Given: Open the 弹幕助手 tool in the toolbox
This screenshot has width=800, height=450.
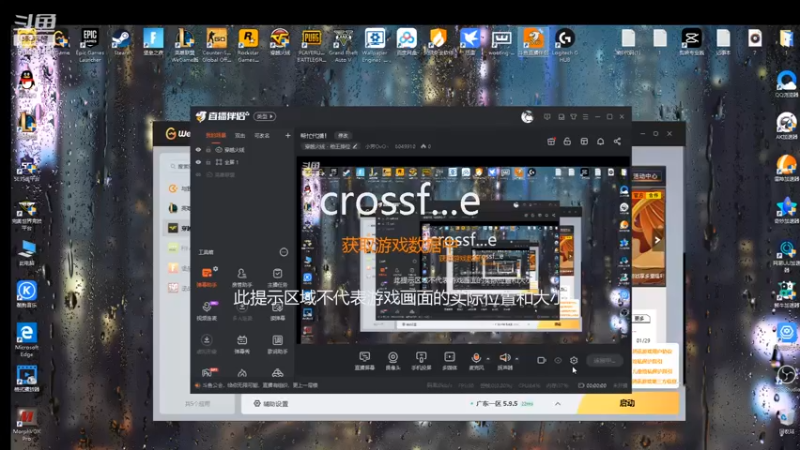Looking at the screenshot, I should point(207,277).
